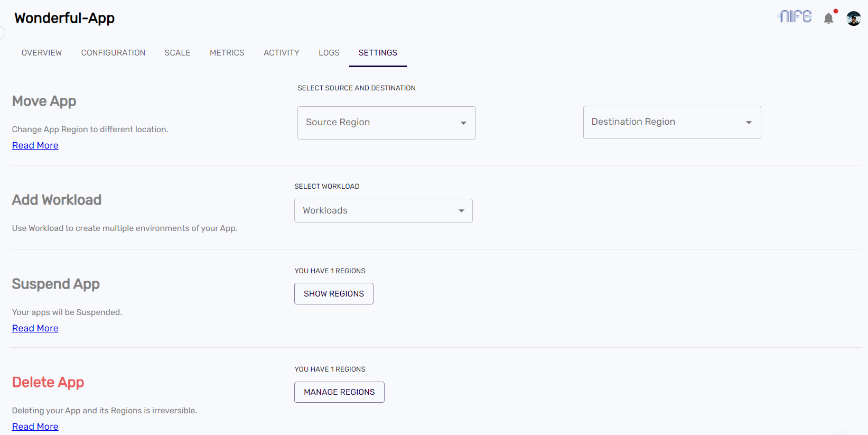Go to the Configuration tab

point(113,53)
